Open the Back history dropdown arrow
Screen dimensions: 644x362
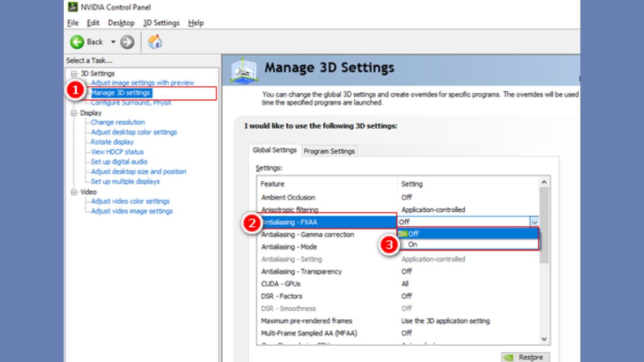[113, 42]
